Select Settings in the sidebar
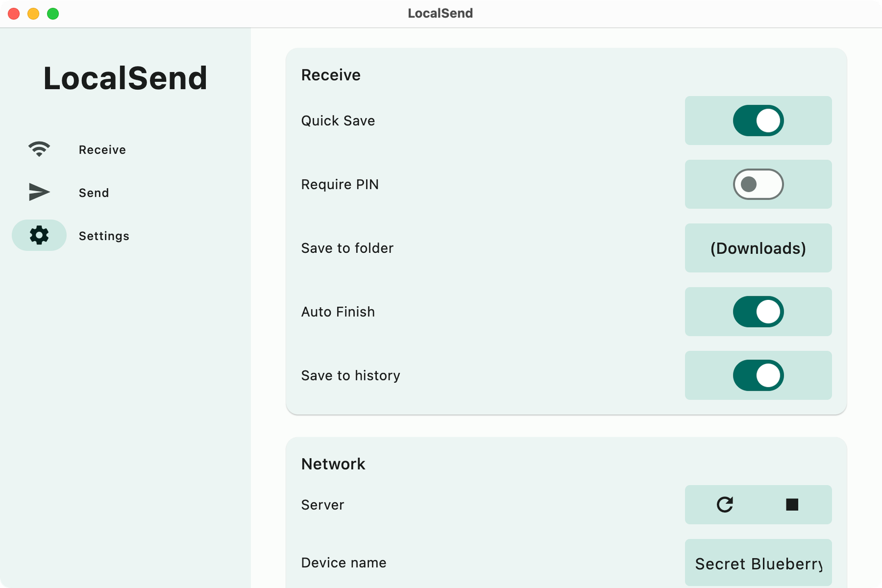This screenshot has height=588, width=882. pos(104,235)
